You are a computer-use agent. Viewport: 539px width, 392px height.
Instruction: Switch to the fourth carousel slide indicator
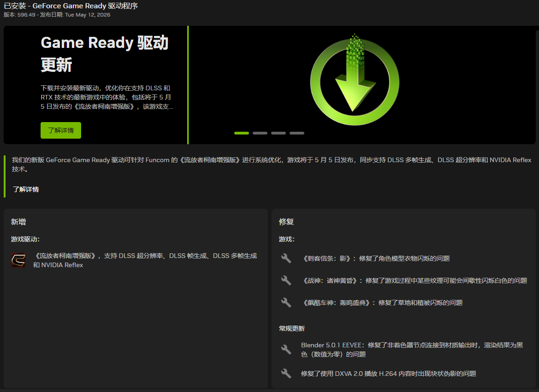(297, 133)
